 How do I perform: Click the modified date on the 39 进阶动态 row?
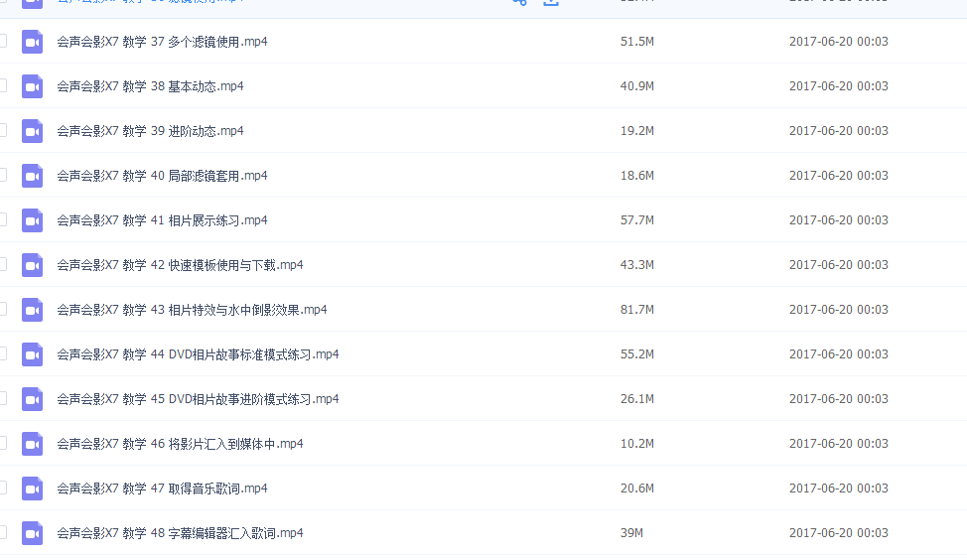click(x=839, y=131)
